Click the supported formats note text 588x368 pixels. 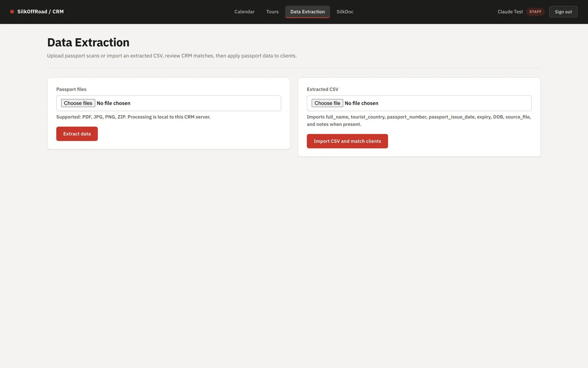133,117
